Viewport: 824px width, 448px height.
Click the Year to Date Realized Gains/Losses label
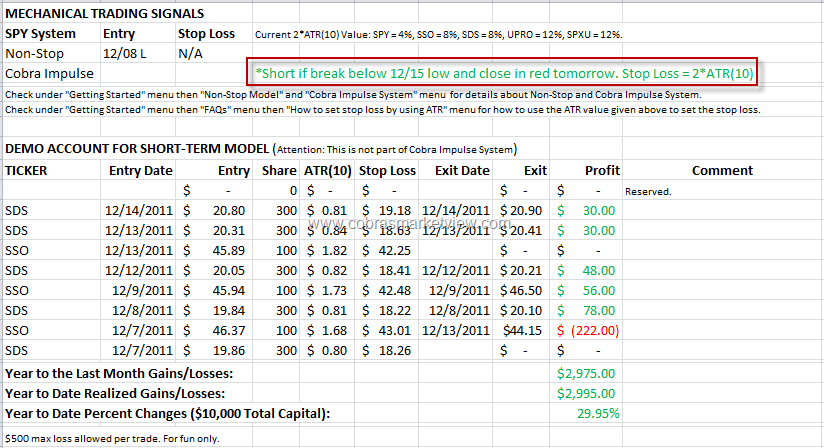(x=115, y=393)
